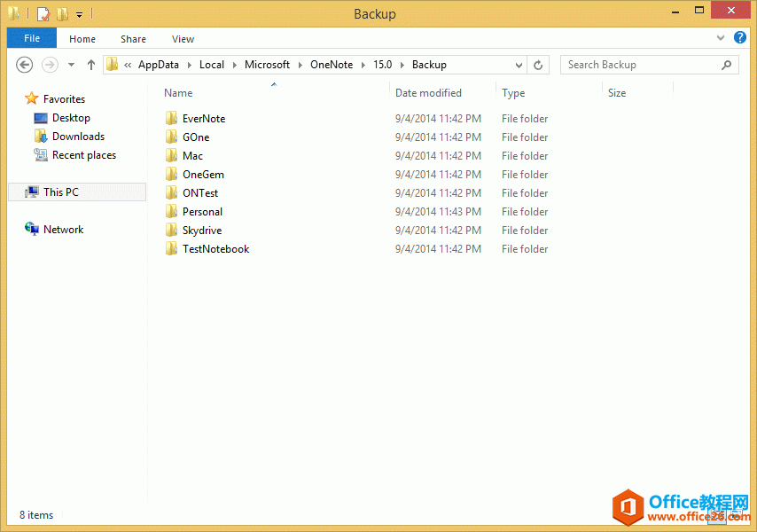Click the Local breadcrumb segment
The image size is (757, 532).
[x=212, y=65]
